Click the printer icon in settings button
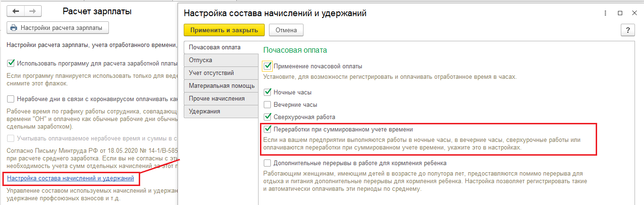Image resolution: width=644 pixels, height=205 pixels. [x=14, y=28]
